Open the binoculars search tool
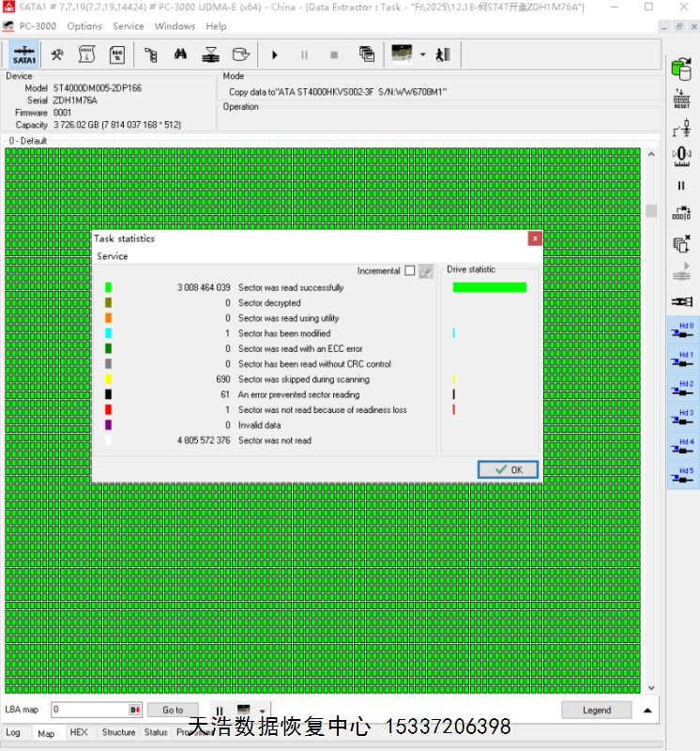The height and width of the screenshot is (751, 700). click(179, 54)
